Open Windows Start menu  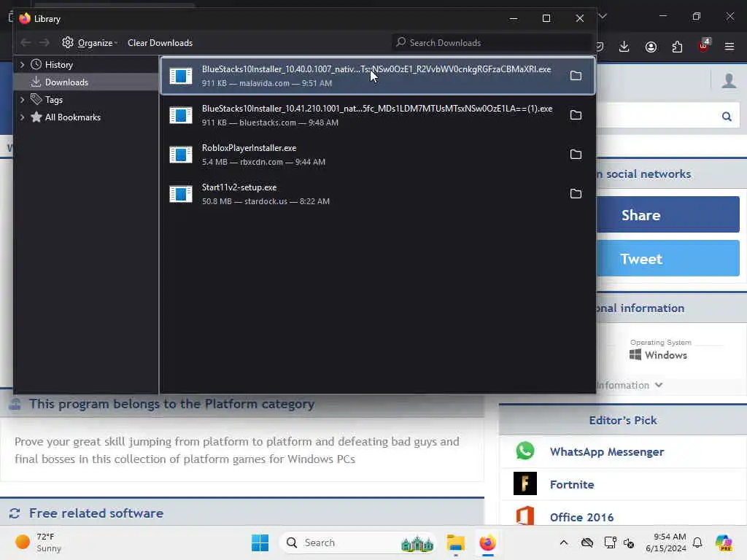[x=260, y=542]
